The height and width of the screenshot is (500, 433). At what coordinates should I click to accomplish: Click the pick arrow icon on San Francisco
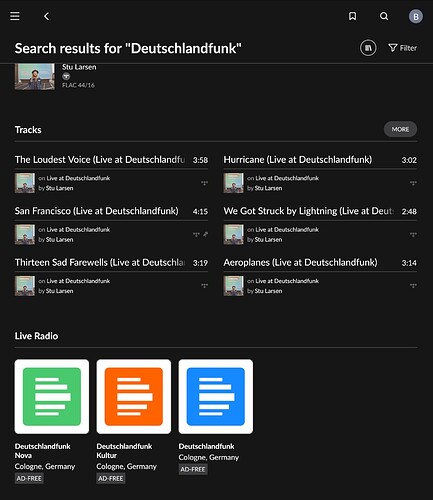tap(205, 234)
